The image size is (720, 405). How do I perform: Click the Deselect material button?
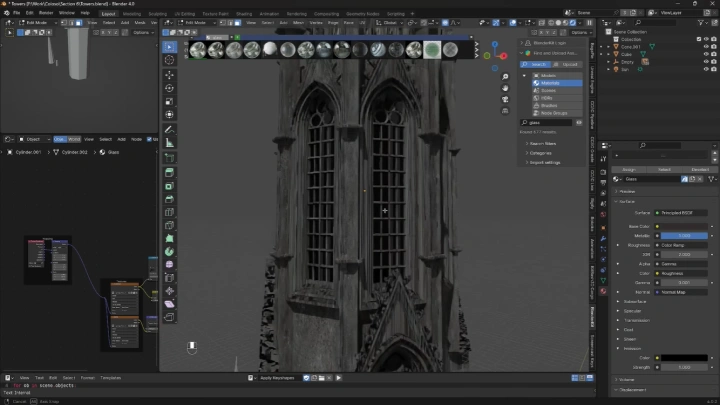point(700,169)
